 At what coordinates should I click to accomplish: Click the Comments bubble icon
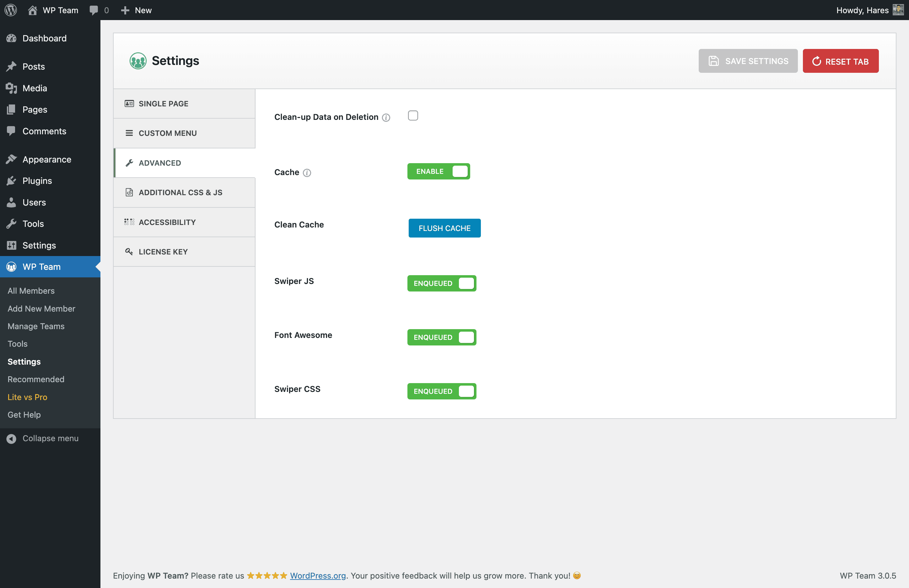(93, 10)
